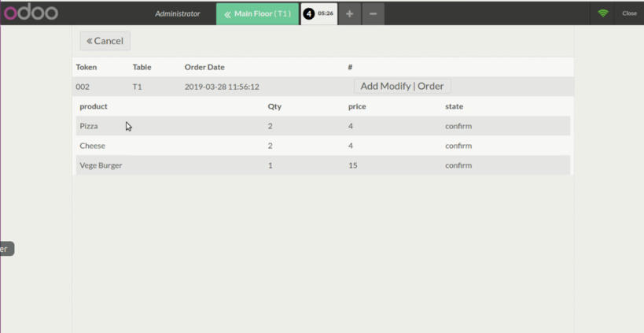The image size is (644, 333).
Task: Select token 002 cell
Action: coord(83,87)
